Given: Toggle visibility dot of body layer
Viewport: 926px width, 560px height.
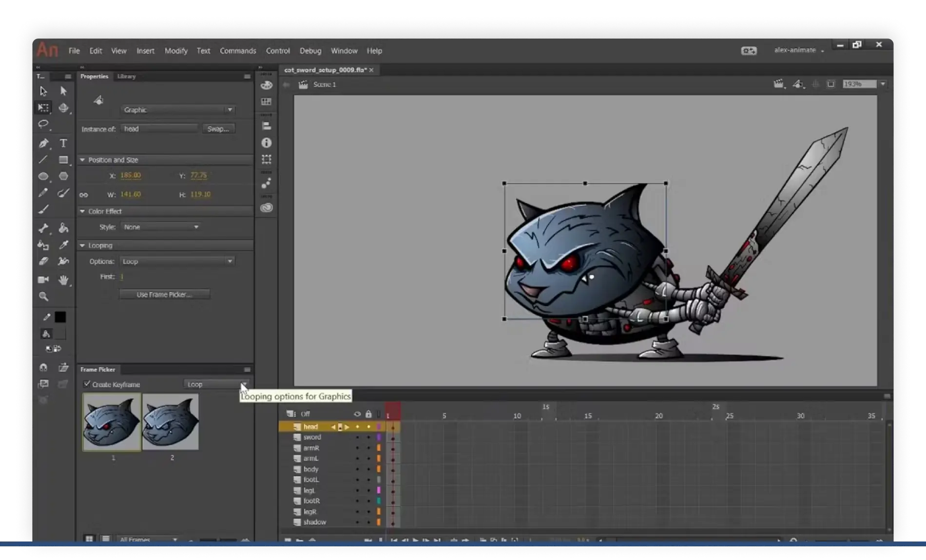Looking at the screenshot, I should pos(357,469).
